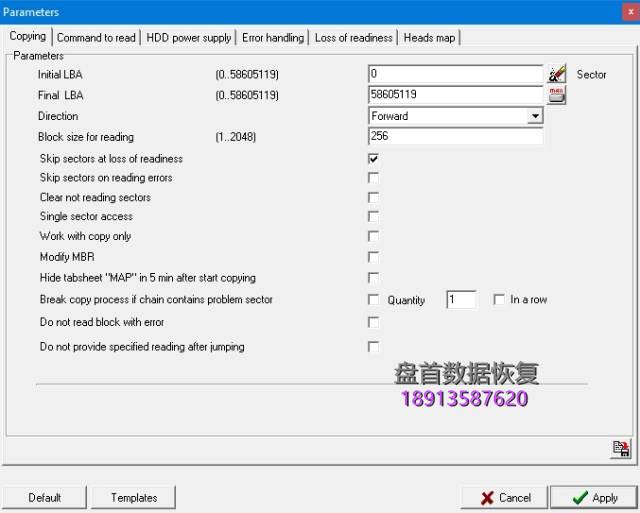Viewport: 640px width, 513px height.
Task: Click the max icon beside Final LBA
Action: click(557, 95)
